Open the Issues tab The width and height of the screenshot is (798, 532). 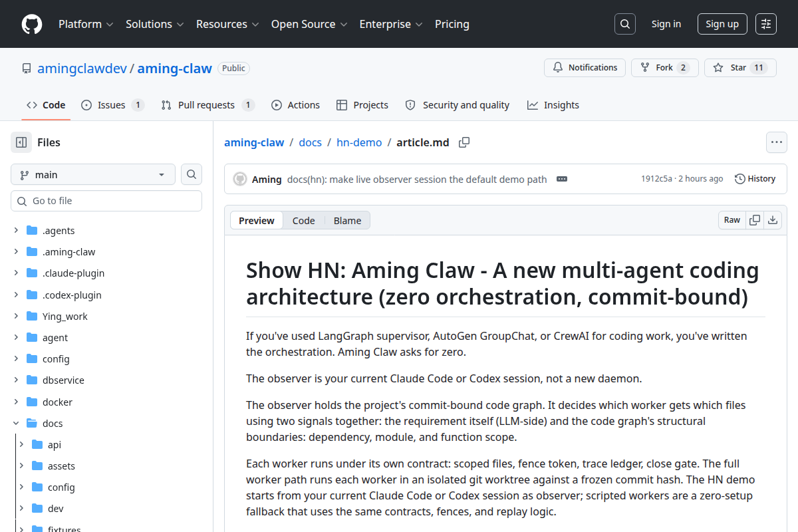(x=112, y=105)
